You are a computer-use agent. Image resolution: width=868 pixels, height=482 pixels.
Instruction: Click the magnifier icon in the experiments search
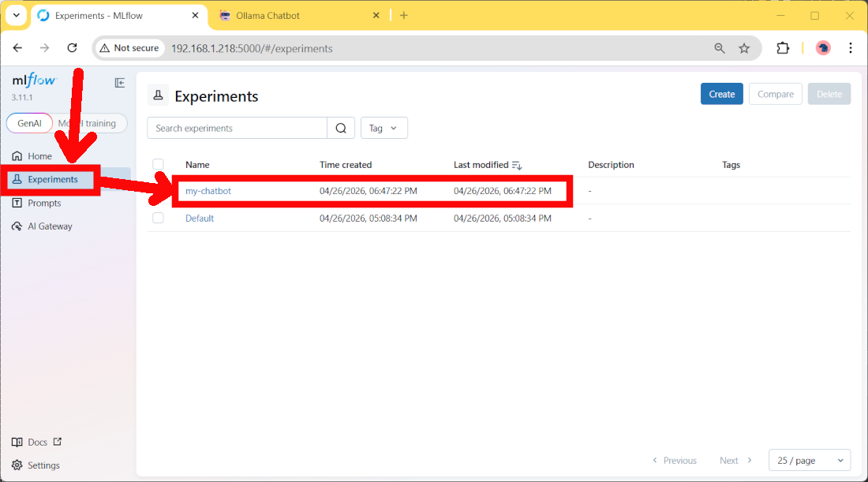click(340, 127)
